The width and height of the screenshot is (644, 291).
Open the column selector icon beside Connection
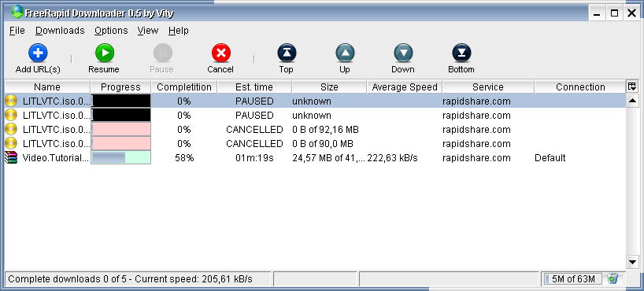(632, 87)
